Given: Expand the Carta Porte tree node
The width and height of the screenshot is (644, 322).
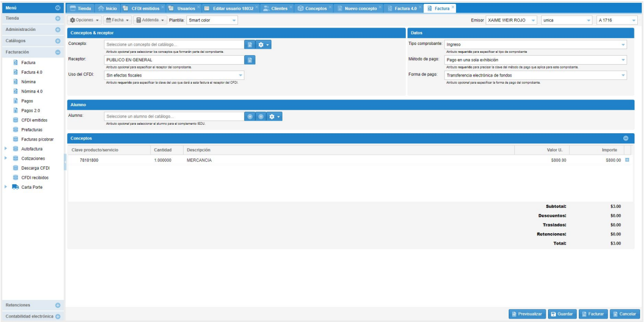Looking at the screenshot, I should [6, 187].
